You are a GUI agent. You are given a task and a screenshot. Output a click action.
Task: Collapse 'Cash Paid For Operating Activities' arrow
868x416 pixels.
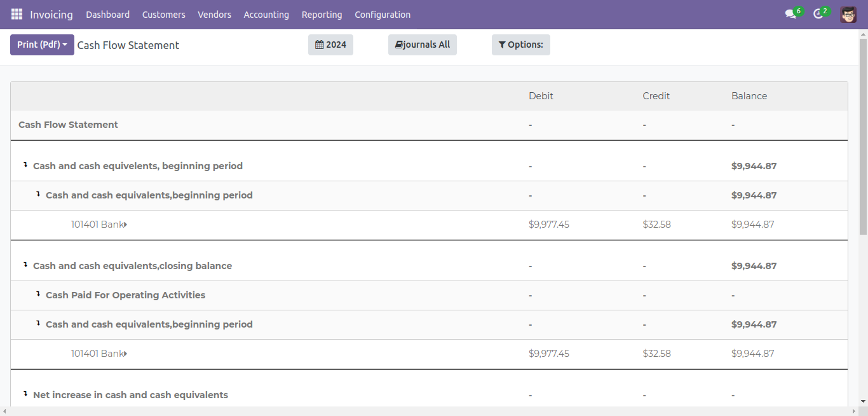[x=38, y=295]
